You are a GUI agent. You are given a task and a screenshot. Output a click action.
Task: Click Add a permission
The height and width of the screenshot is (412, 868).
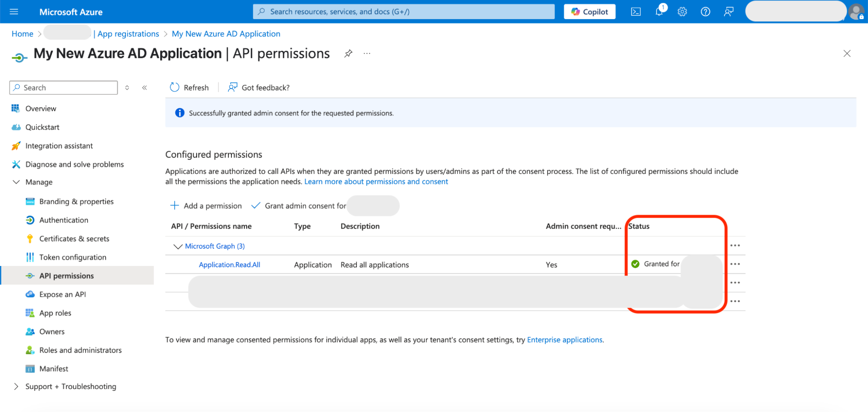pyautogui.click(x=206, y=206)
